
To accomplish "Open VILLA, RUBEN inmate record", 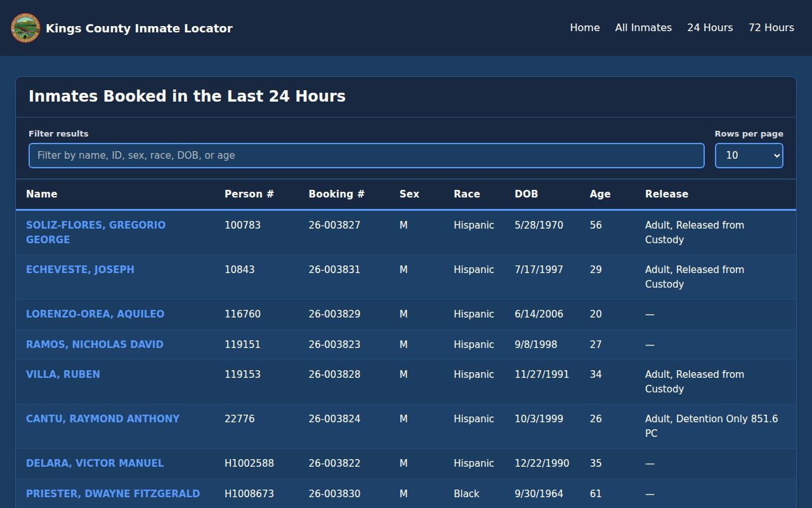I will [63, 374].
